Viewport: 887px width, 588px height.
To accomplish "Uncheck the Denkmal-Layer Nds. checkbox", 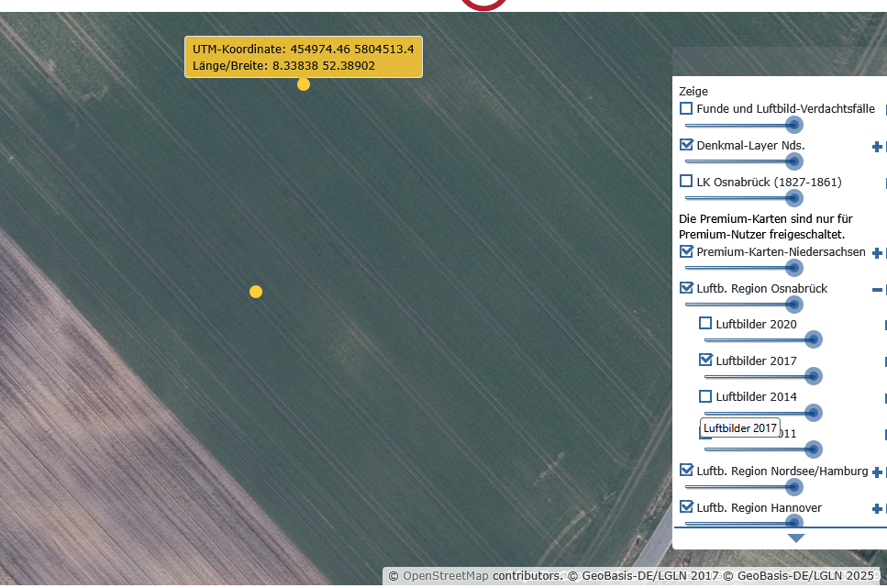I will (x=686, y=145).
